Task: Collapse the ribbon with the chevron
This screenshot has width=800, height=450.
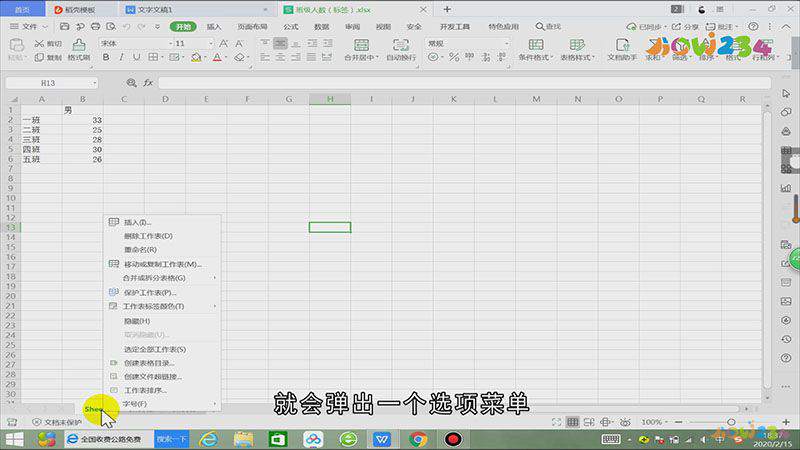Action: point(786,27)
